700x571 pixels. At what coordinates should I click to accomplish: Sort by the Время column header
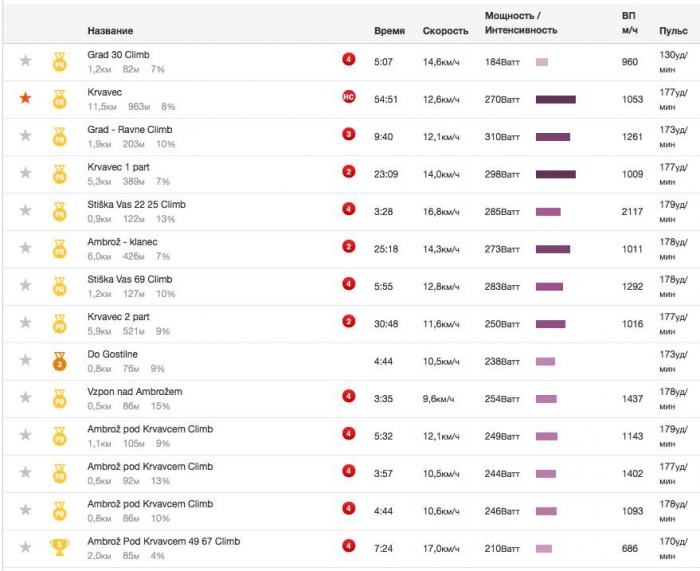(x=389, y=31)
